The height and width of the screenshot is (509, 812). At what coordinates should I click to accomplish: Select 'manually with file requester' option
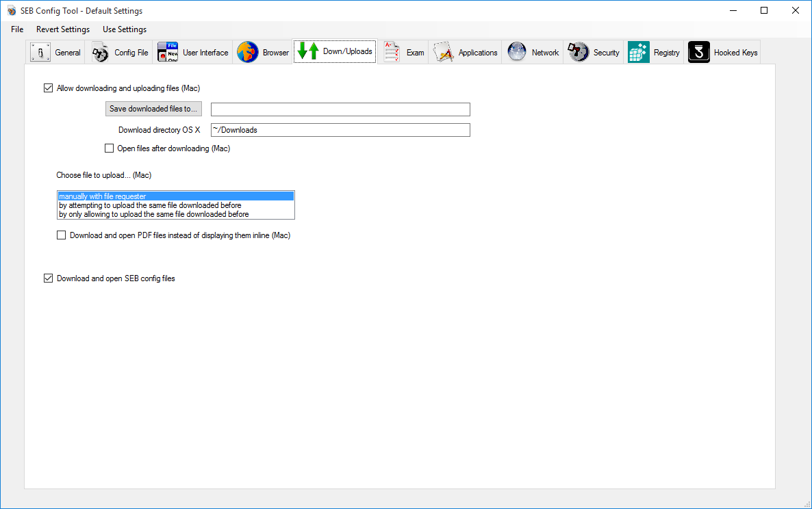(175, 196)
